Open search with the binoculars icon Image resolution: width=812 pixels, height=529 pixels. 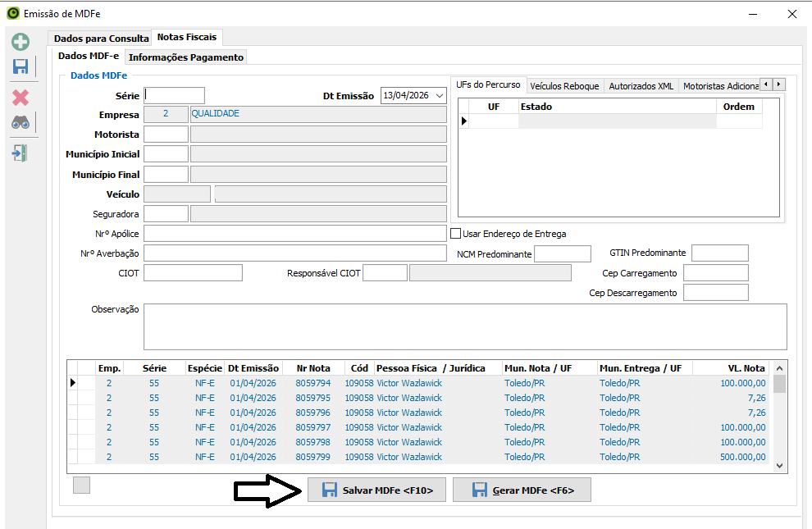(x=21, y=123)
